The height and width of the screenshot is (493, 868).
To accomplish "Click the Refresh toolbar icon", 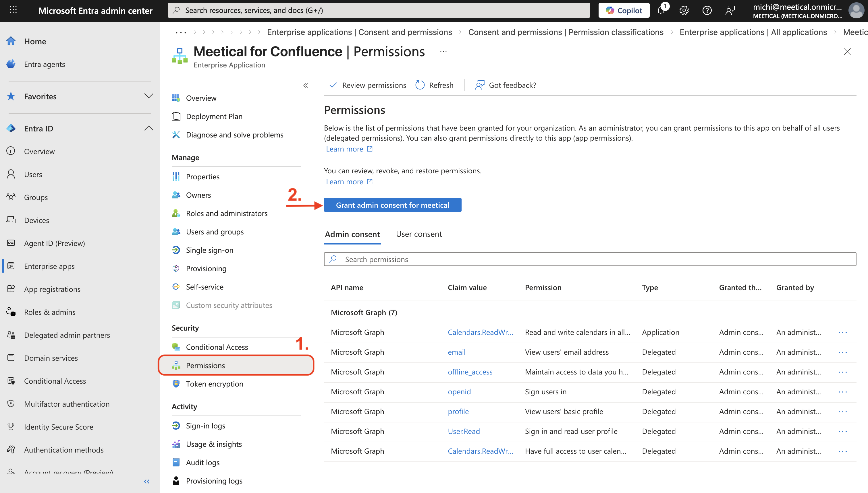I will pos(420,85).
